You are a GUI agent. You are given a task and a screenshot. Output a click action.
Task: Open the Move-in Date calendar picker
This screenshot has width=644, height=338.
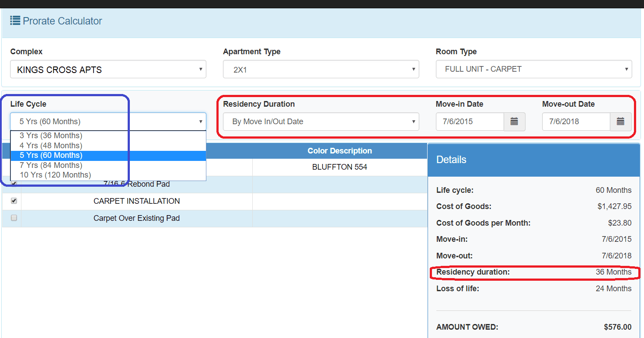(x=514, y=122)
